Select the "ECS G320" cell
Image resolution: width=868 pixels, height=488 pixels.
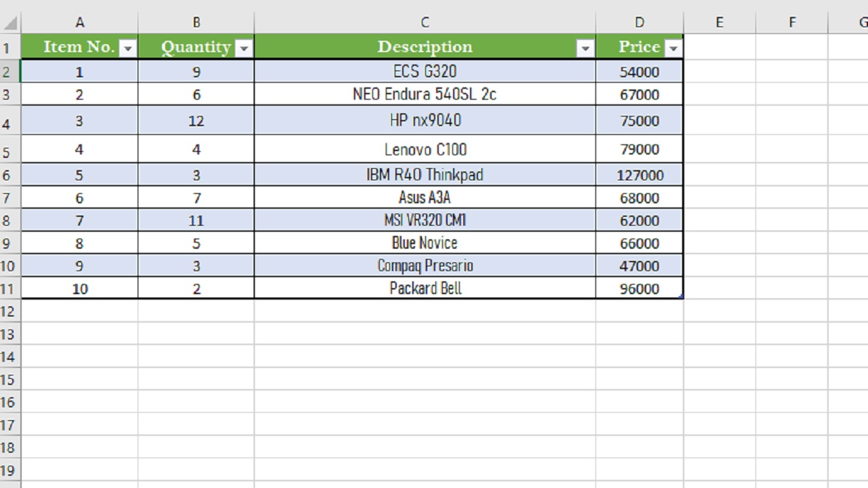pos(425,71)
